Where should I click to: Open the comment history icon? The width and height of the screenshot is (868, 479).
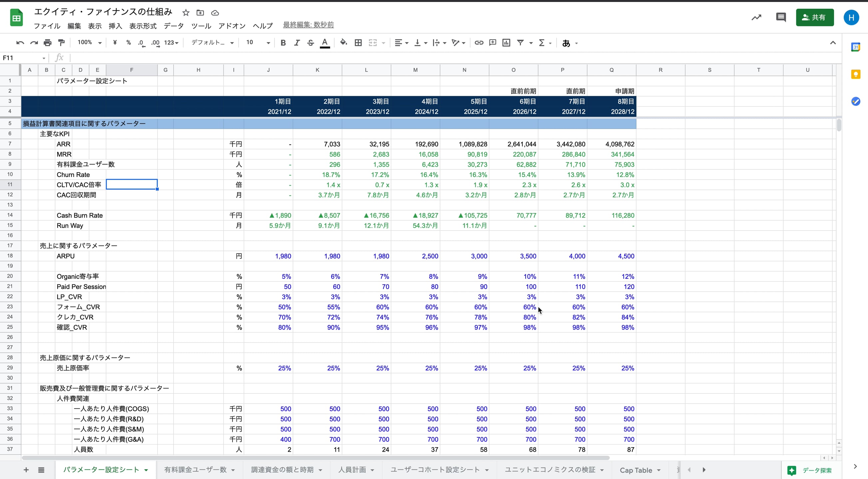[x=780, y=17]
